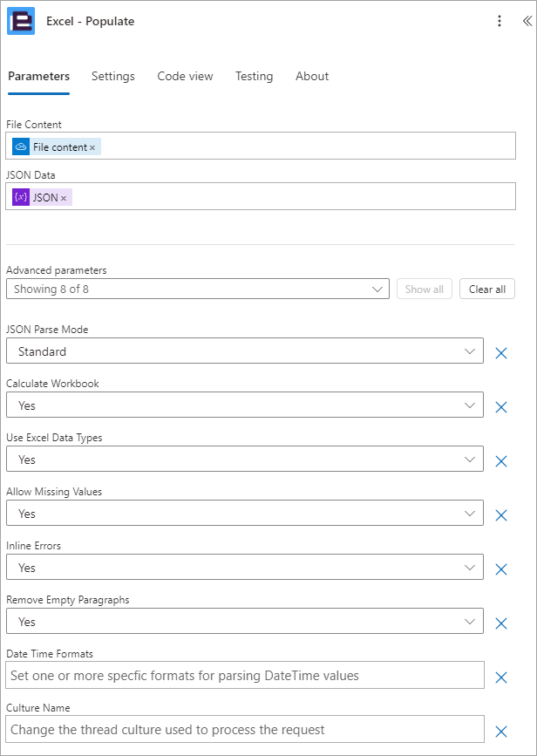537x756 pixels.
Task: Remove the File content token
Action: point(92,147)
